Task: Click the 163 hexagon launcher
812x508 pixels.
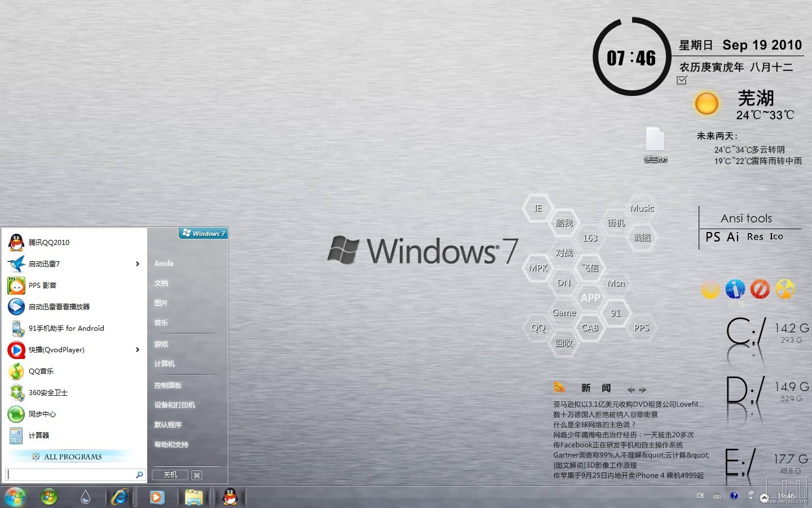Action: pyautogui.click(x=590, y=238)
